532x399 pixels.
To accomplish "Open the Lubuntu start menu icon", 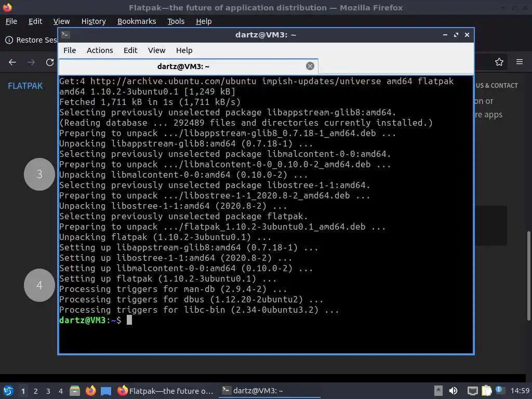I will pos(8,391).
